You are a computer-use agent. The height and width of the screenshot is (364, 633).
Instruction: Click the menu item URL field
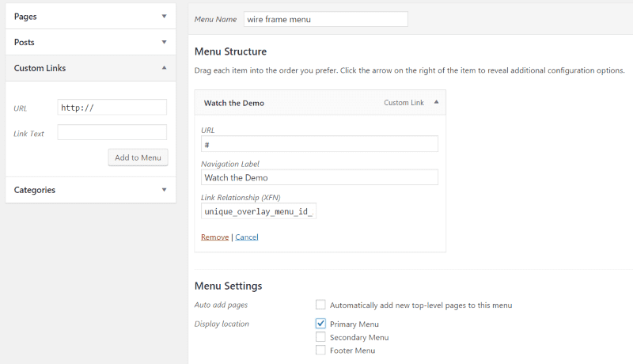tap(319, 144)
